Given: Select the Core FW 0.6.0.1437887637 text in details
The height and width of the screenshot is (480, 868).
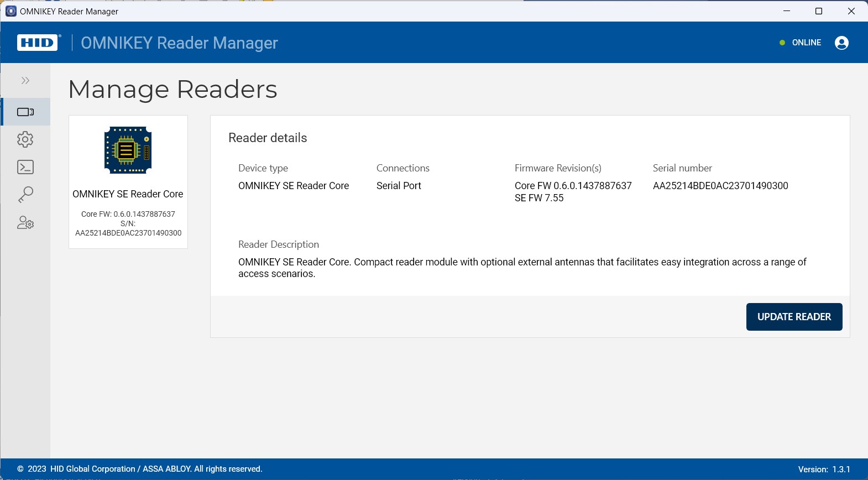Looking at the screenshot, I should [x=573, y=186].
